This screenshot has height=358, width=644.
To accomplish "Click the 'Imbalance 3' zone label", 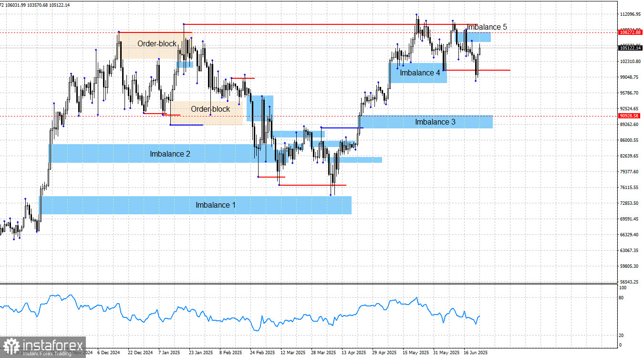I will (435, 122).
